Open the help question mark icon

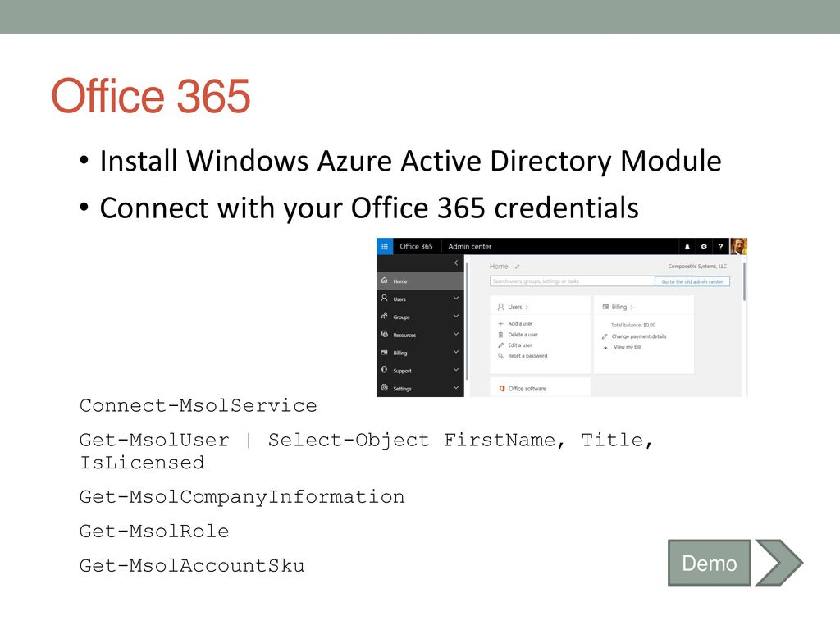(x=720, y=247)
